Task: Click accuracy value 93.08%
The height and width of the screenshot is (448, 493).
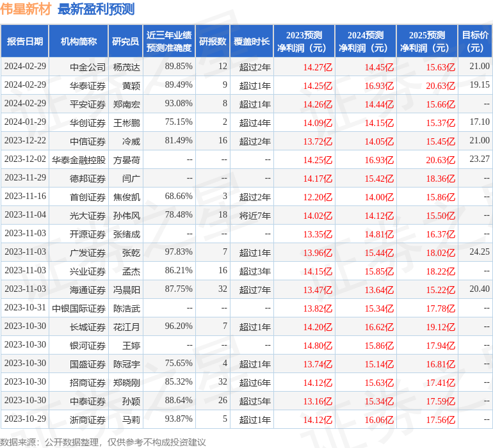Action: 179,104
